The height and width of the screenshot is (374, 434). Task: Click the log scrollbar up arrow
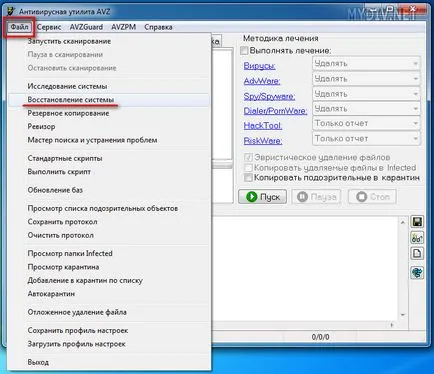click(403, 222)
